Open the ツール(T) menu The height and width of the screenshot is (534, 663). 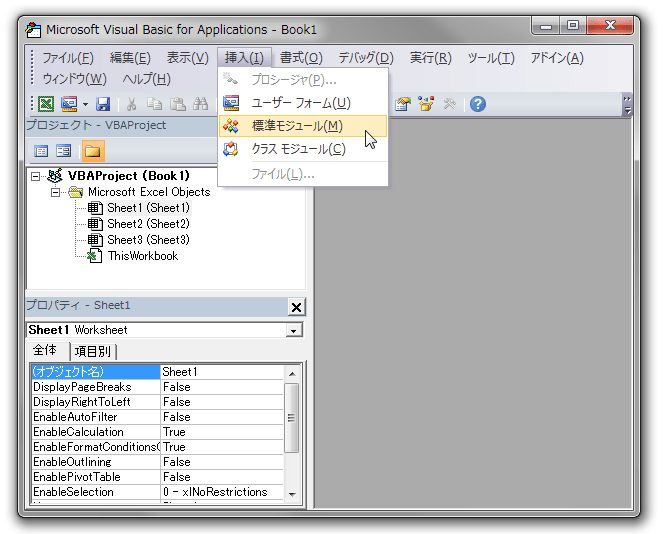[x=491, y=58]
